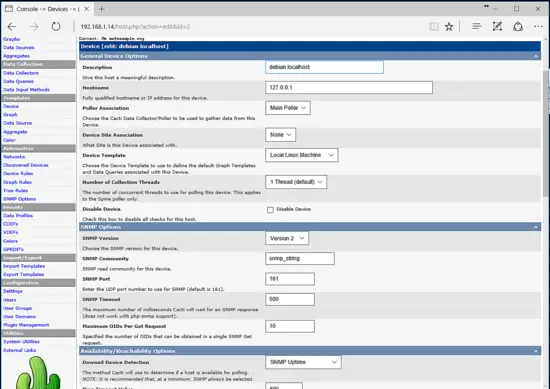
Task: Open Tree Rules link
Action: tap(15, 190)
